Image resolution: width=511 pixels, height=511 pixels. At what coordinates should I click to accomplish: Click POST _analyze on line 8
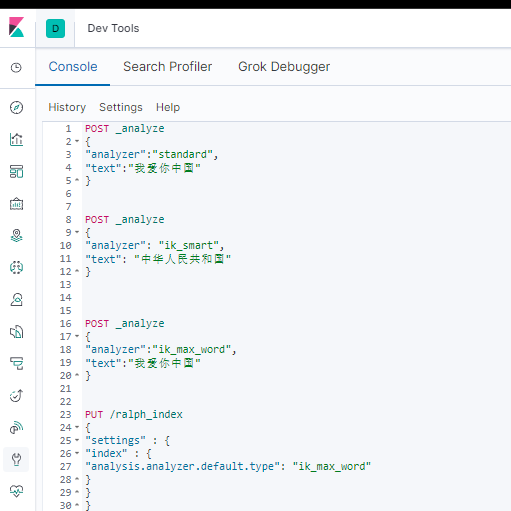[125, 220]
